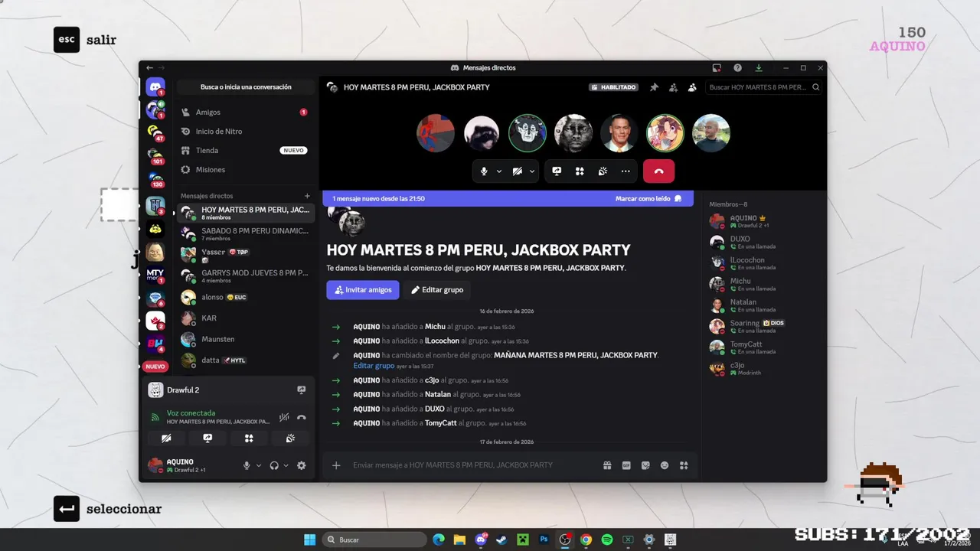Viewport: 980px width, 551px height.
Task: Open the server with 47 notifications
Action: tap(155, 132)
